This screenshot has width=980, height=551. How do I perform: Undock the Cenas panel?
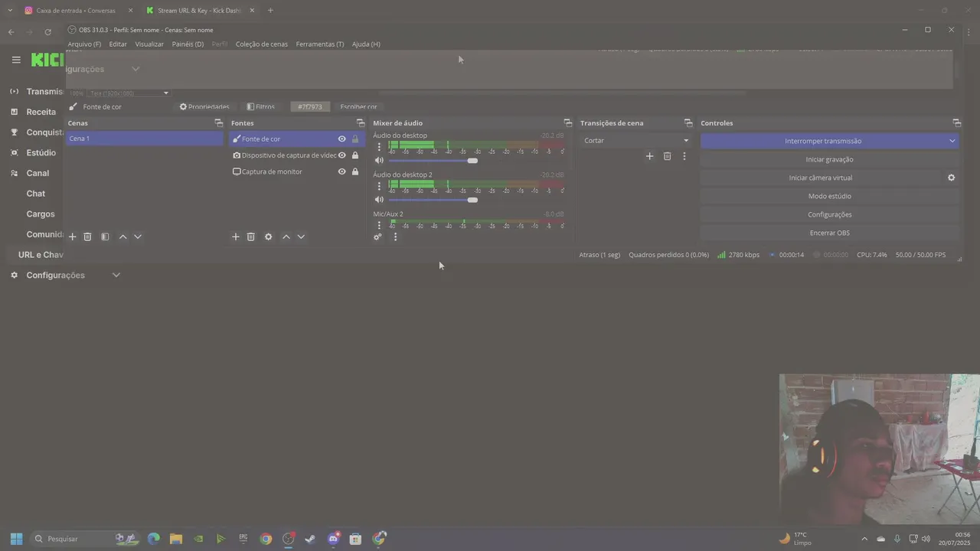218,123
